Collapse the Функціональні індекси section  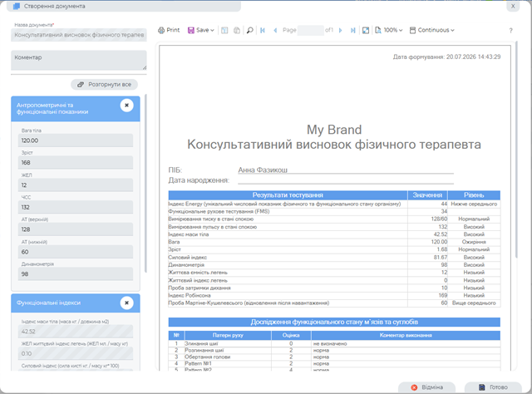click(126, 303)
